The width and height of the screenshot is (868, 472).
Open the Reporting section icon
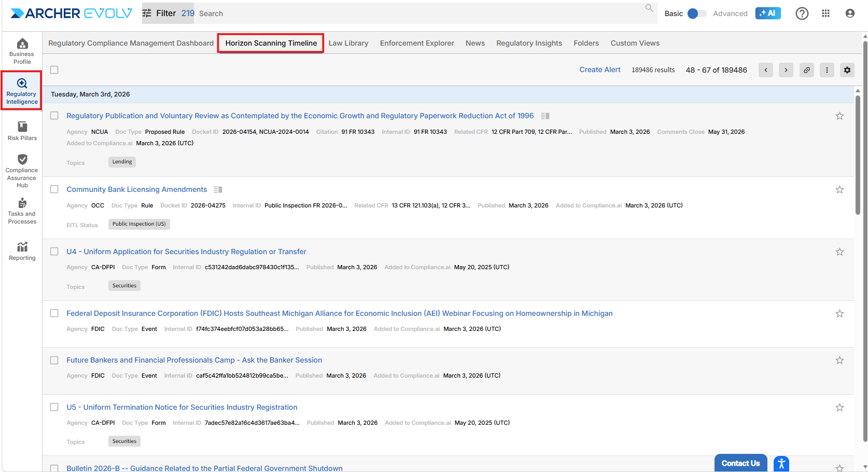22,251
